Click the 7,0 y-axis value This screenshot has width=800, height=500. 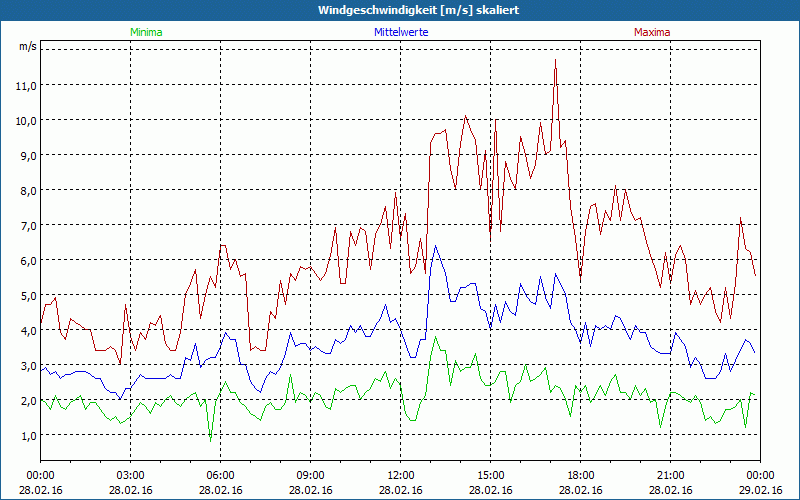[28, 226]
